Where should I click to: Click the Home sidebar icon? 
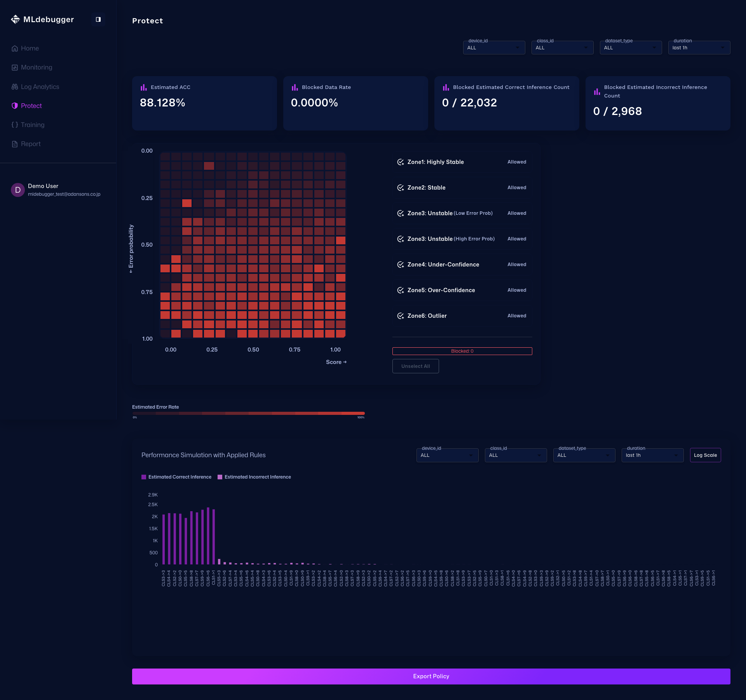pos(15,49)
